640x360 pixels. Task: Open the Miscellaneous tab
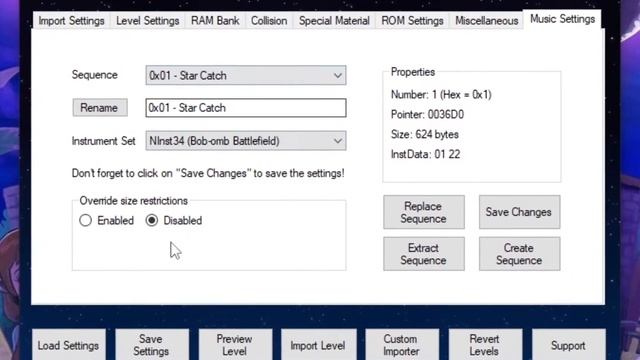pyautogui.click(x=487, y=21)
